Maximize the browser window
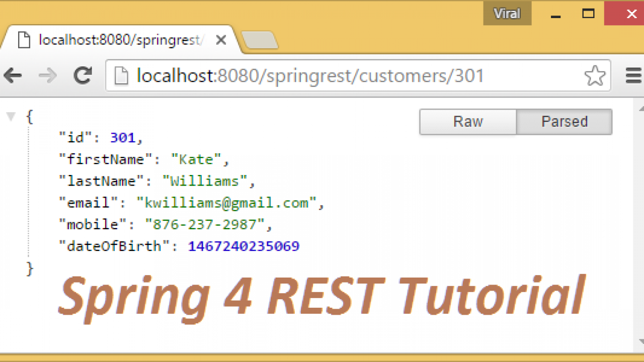Screen dimensions: 644x362 click(x=588, y=14)
